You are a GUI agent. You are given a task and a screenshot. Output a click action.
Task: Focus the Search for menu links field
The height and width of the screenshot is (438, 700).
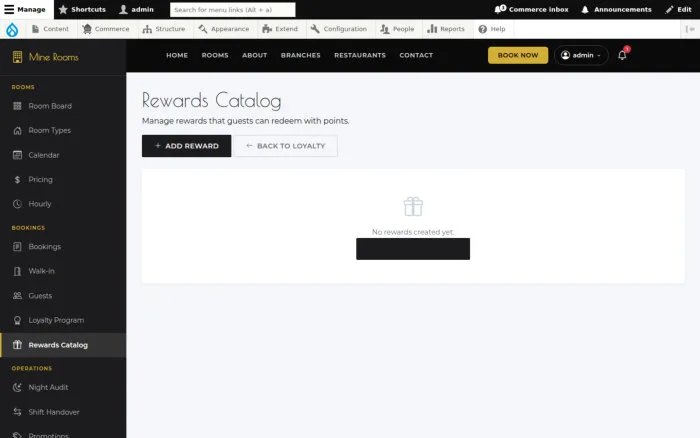pyautogui.click(x=233, y=9)
